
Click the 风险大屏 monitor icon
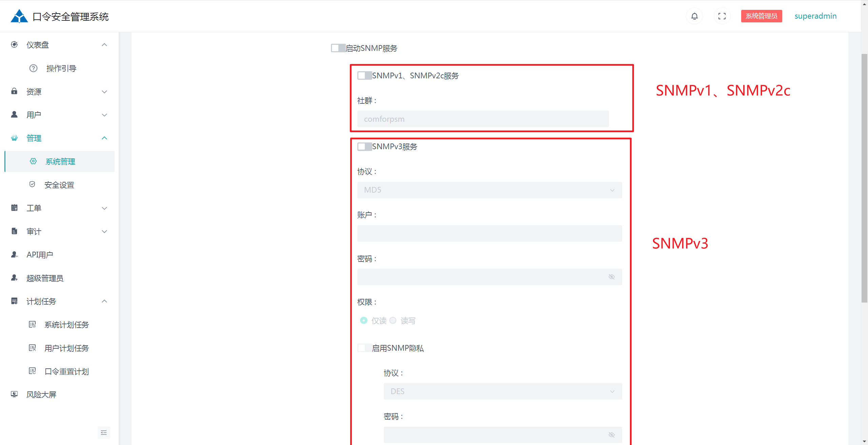(14, 394)
